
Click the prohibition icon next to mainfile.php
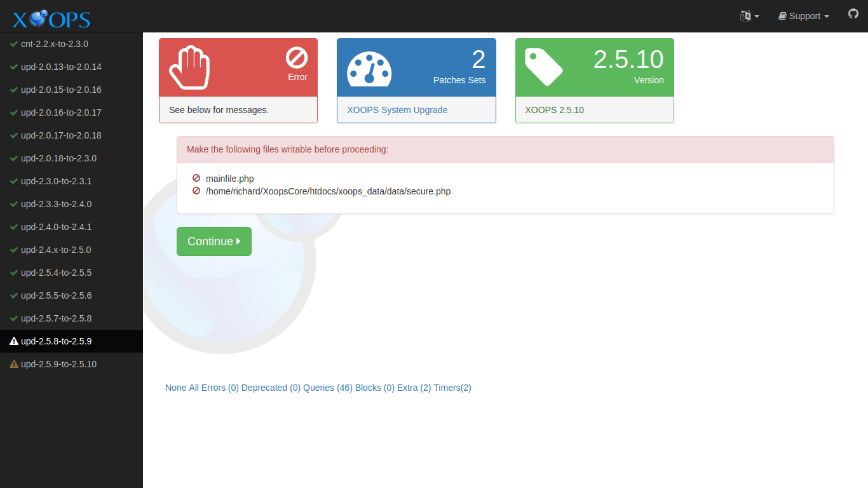196,178
